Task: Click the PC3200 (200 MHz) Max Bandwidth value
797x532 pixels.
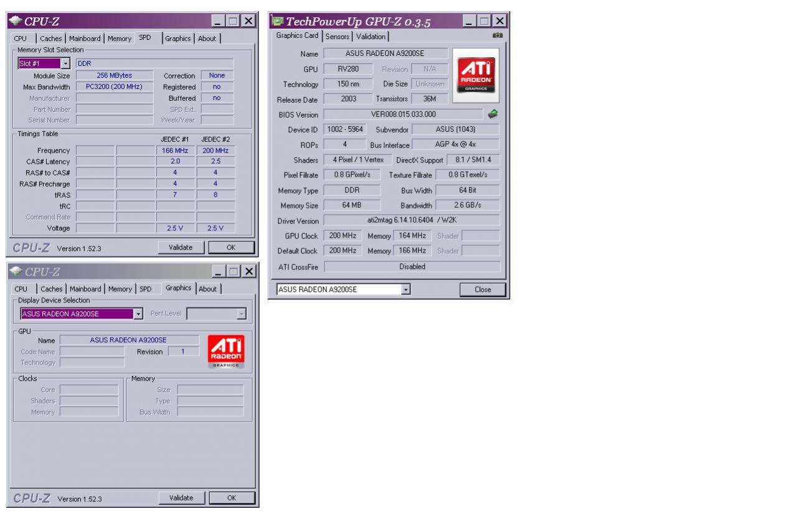Action: (114, 86)
